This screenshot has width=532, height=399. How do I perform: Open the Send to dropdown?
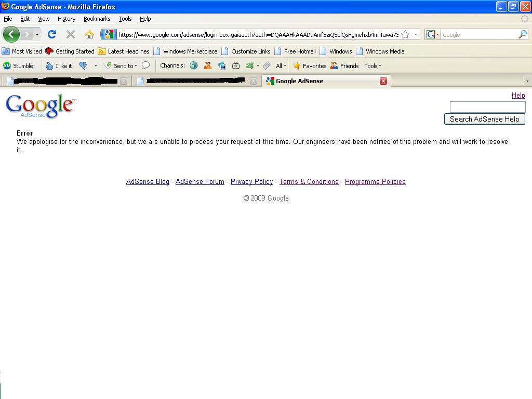[x=121, y=66]
